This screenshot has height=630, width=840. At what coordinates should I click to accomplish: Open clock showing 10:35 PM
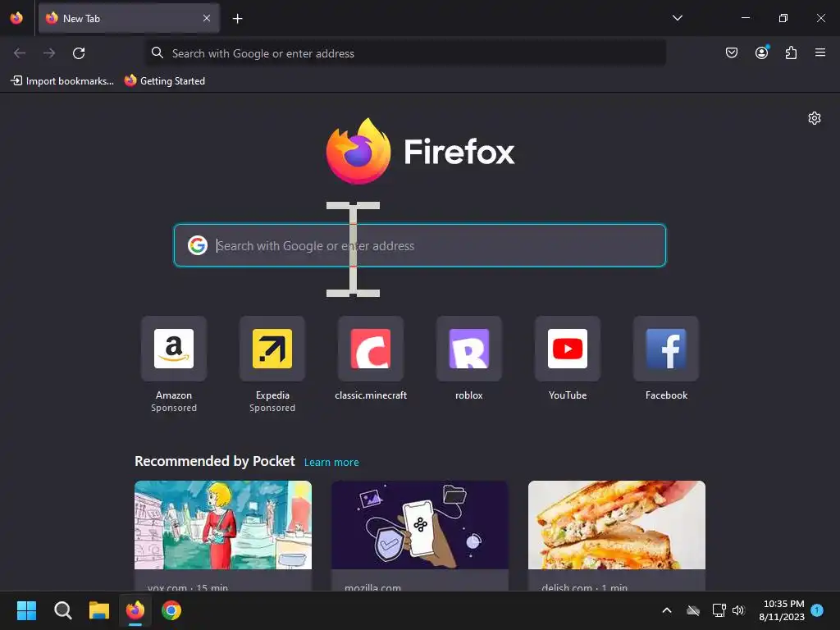(x=782, y=610)
